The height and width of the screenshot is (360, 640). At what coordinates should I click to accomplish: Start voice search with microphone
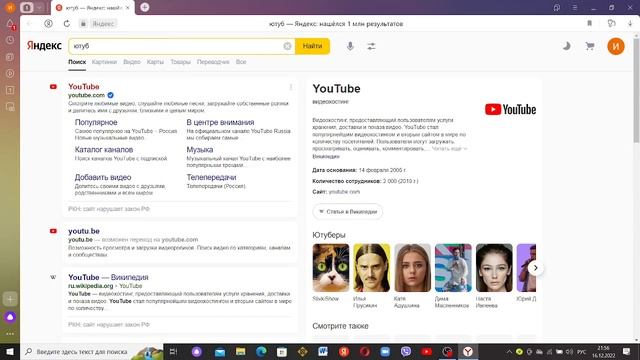(x=350, y=46)
